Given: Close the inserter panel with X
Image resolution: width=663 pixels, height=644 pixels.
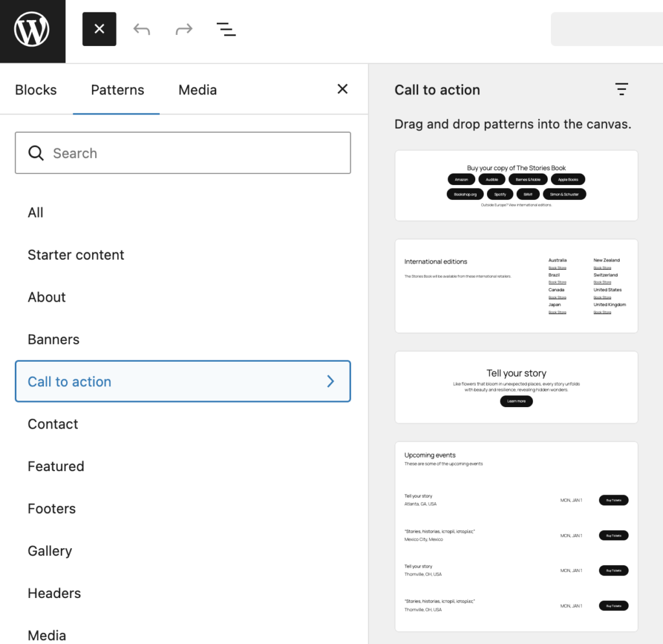Looking at the screenshot, I should [x=343, y=89].
